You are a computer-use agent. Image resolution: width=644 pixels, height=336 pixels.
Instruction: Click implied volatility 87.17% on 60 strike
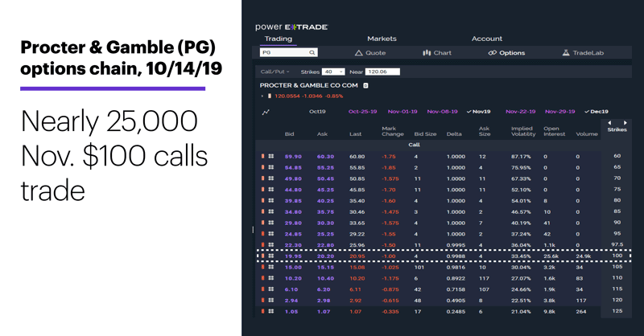pos(521,157)
